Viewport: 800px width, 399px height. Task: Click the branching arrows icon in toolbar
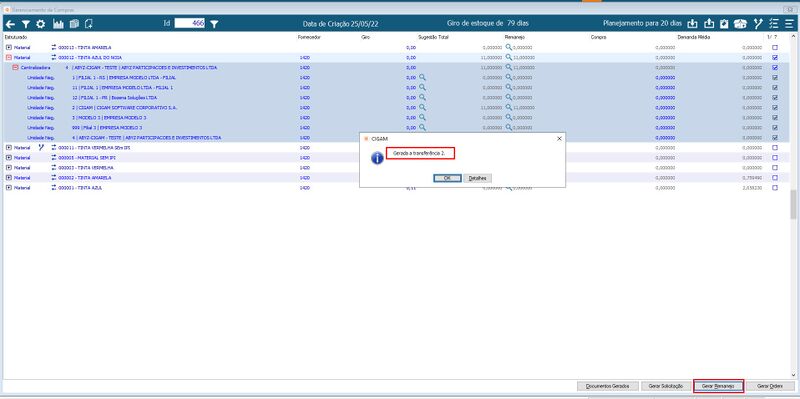758,23
